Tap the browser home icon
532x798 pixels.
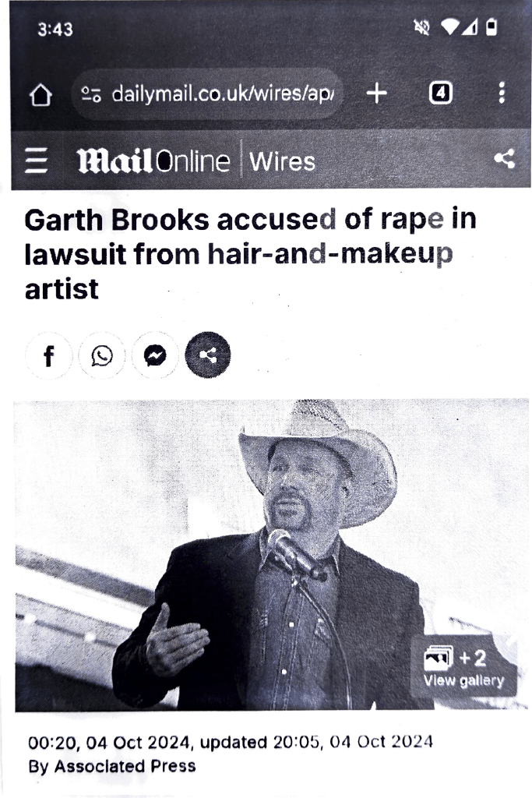pos(41,94)
